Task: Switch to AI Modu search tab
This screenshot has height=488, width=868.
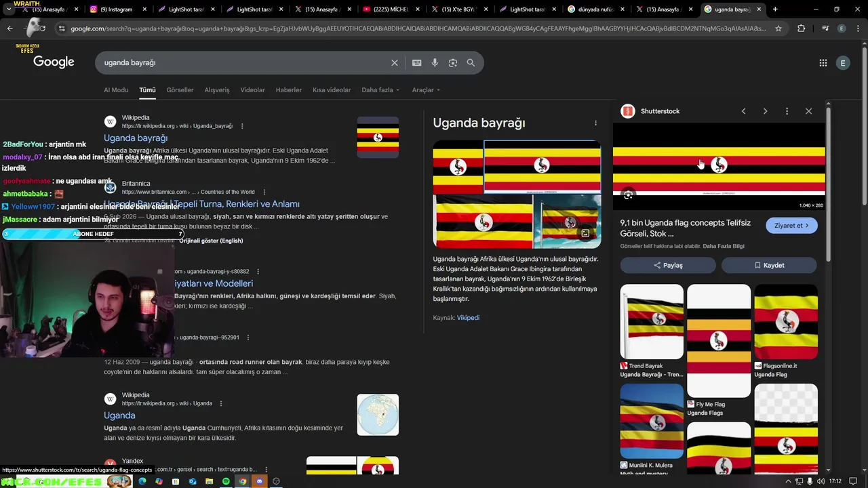Action: (x=116, y=90)
